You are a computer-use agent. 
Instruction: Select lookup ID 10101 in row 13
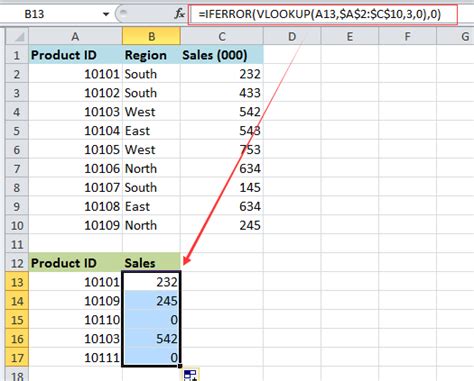75,282
